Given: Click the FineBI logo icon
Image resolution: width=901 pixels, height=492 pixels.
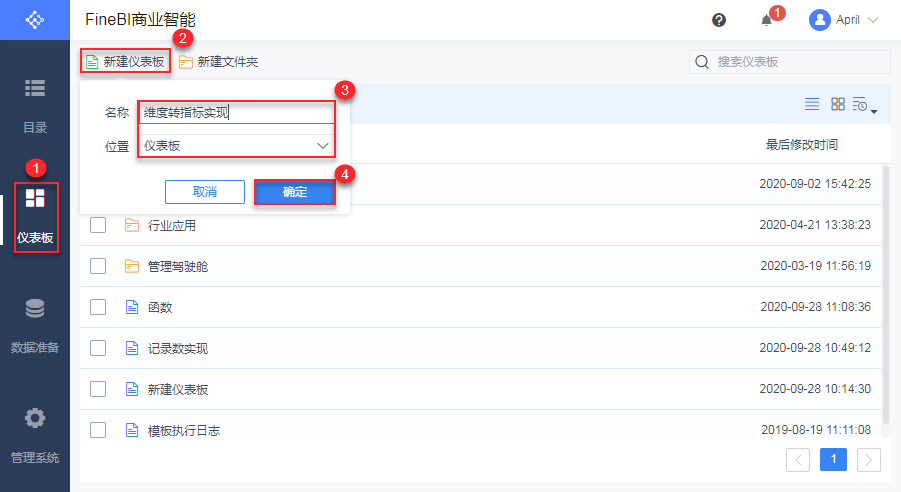Looking at the screenshot, I should [x=35, y=19].
